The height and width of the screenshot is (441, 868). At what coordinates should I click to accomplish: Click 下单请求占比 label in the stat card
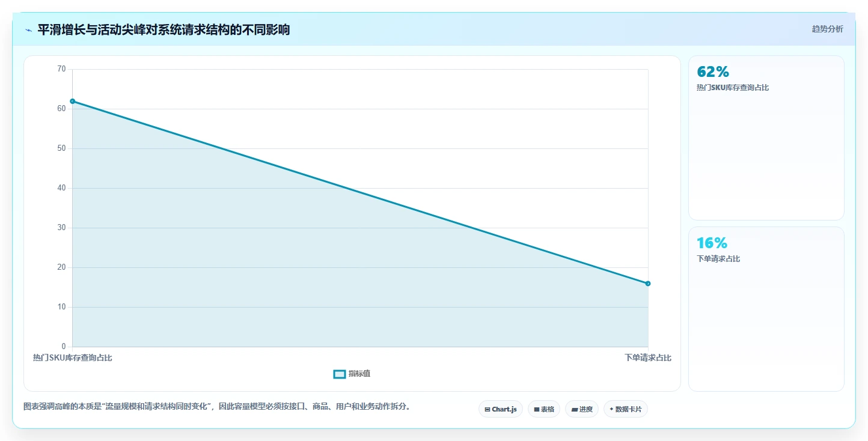718,259
